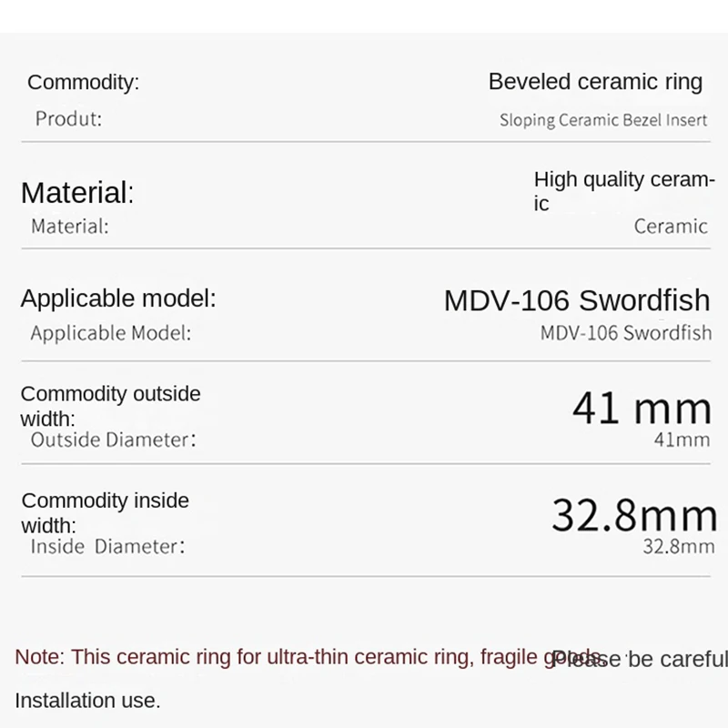Select the "Beveled ceramic ring" text
Viewport: 728px width, 728px height.
coord(595,81)
